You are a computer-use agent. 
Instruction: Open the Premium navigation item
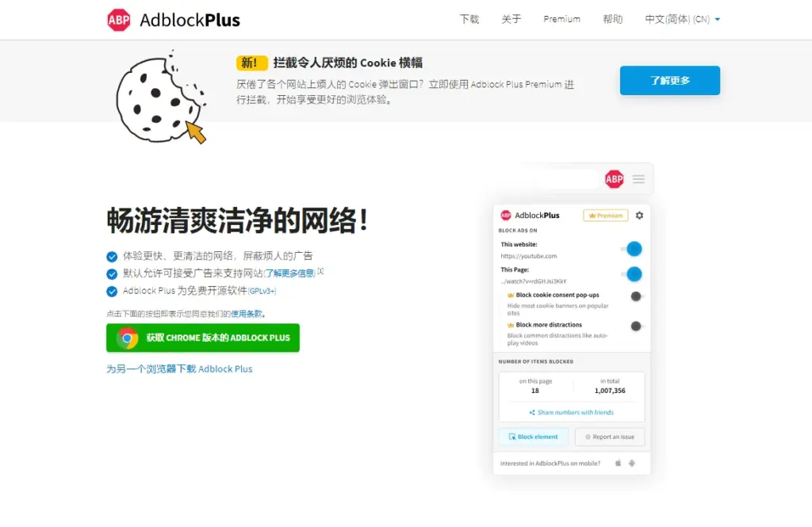tap(562, 19)
